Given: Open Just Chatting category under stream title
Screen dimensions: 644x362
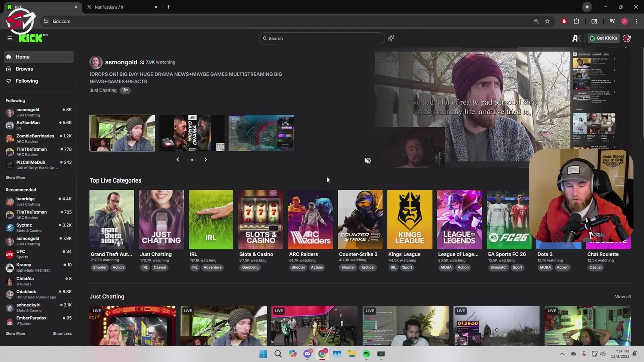Looking at the screenshot, I should 103,90.
